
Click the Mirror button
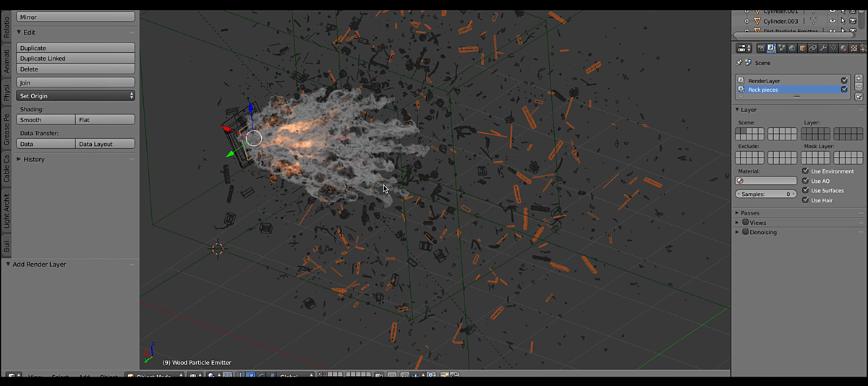[x=76, y=17]
